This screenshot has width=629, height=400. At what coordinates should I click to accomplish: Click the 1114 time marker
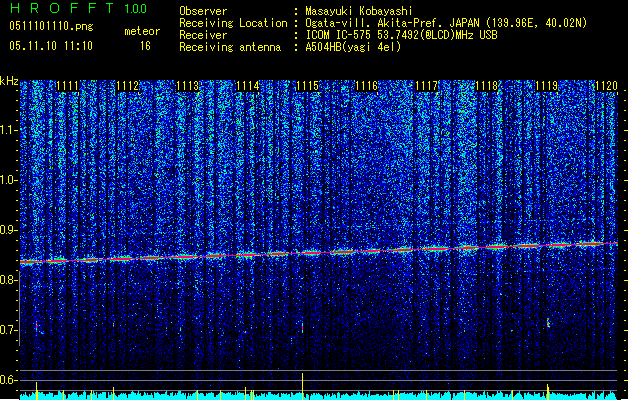click(x=248, y=86)
